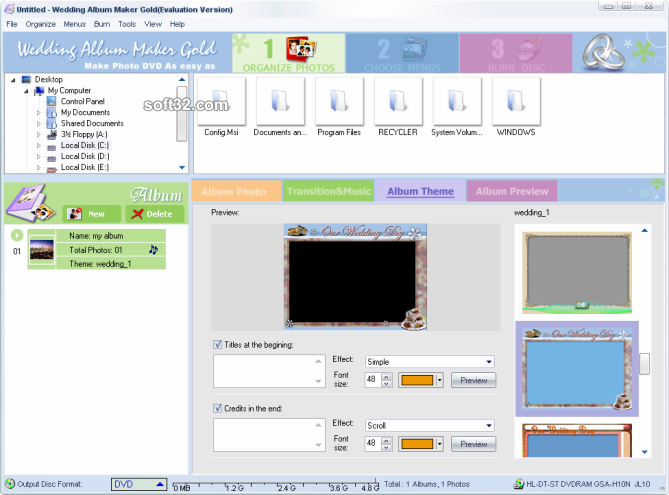Open the WINDOWS folder icon
669x495 pixels.
click(x=516, y=101)
